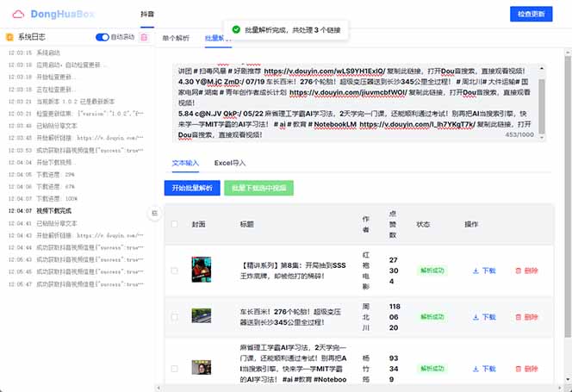
Task: Click the main page vertical scrollbar
Action: [568, 196]
